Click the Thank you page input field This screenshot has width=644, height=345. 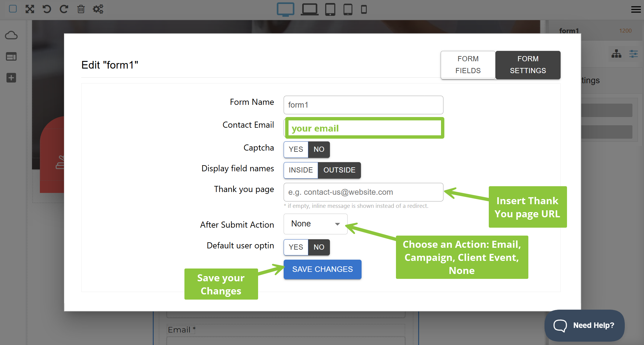click(363, 192)
